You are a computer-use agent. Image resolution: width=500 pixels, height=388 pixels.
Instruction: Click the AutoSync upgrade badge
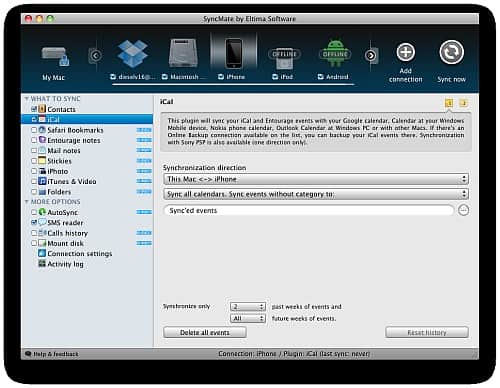pos(144,212)
